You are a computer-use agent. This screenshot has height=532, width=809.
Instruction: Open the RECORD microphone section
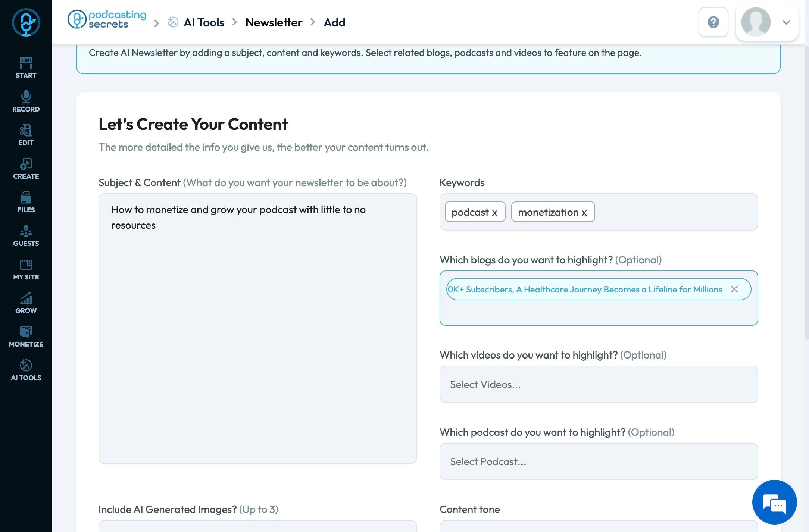pos(26,101)
